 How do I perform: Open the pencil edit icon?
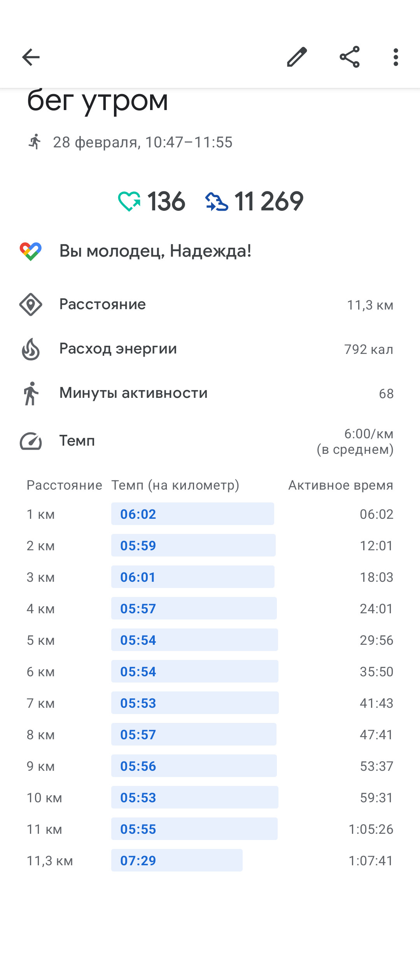pos(297,57)
